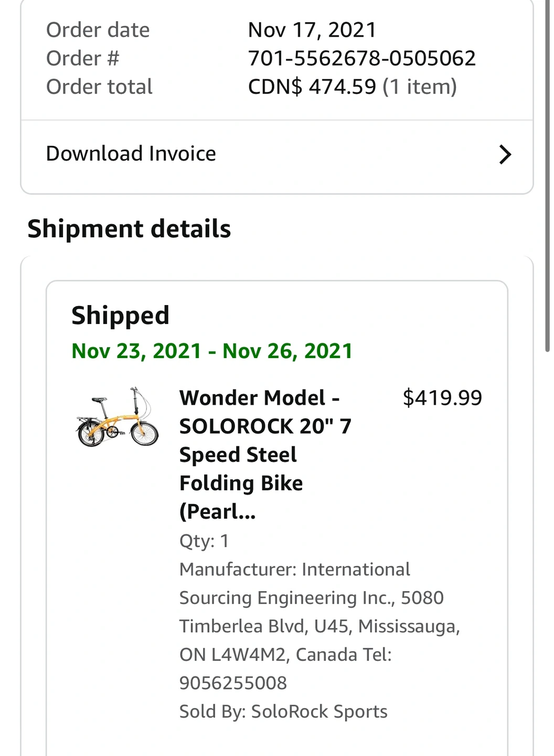
Task: Tap the orange folding bike thumbnail
Action: point(117,418)
